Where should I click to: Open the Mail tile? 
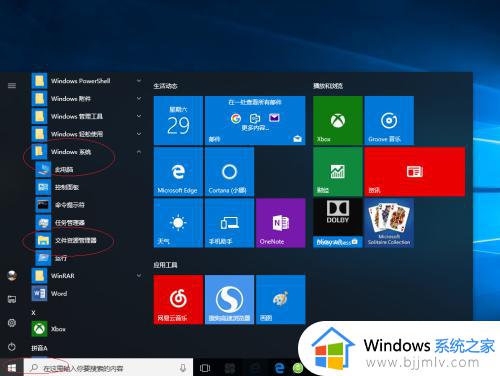255,121
